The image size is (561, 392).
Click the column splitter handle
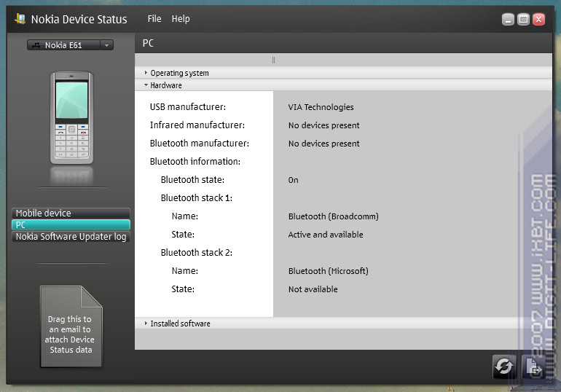pos(273,60)
